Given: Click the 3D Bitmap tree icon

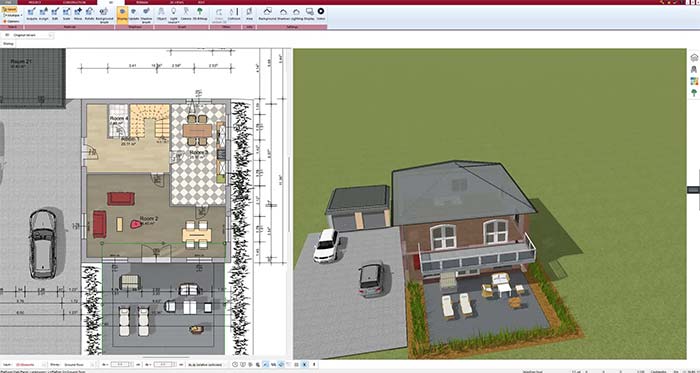Looking at the screenshot, I should [x=200, y=14].
